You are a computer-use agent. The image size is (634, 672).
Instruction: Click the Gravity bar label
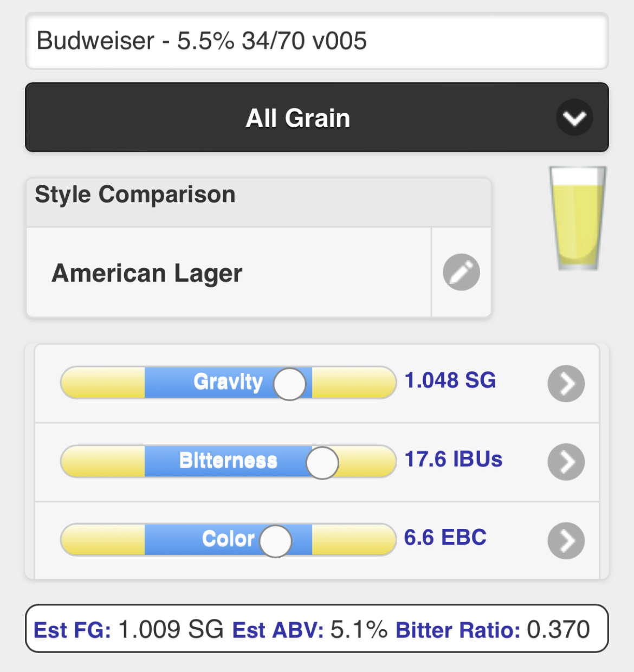click(228, 382)
